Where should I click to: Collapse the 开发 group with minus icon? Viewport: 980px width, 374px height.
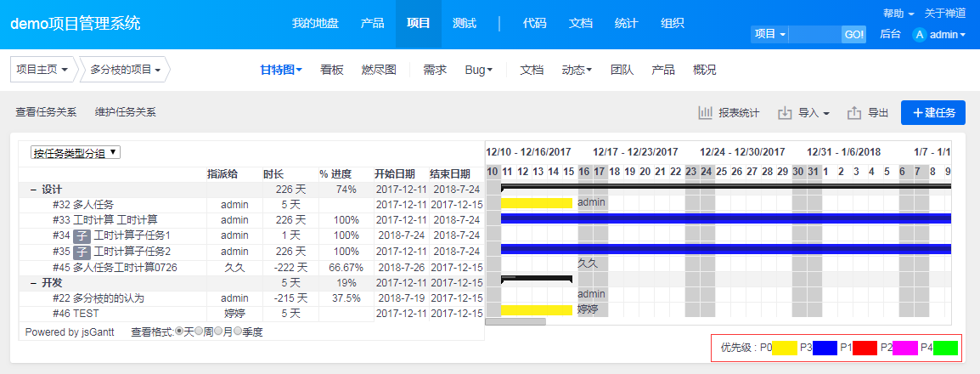pyautogui.click(x=33, y=283)
